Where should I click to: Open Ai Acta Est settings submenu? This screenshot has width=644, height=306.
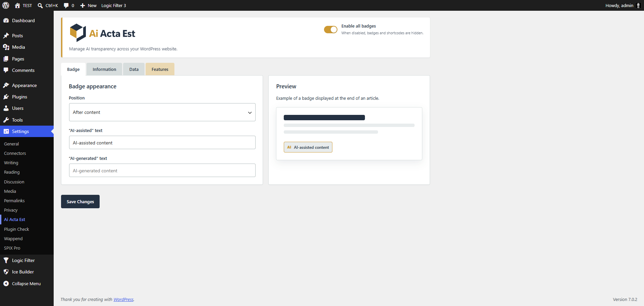click(14, 219)
